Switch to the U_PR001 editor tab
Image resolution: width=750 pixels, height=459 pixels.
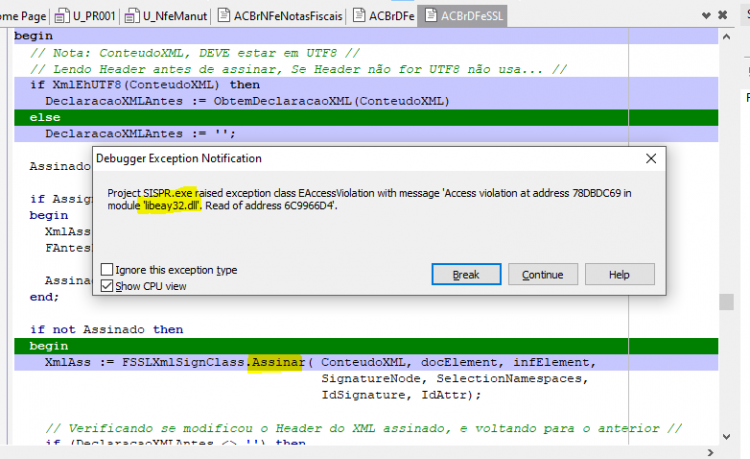point(85,16)
